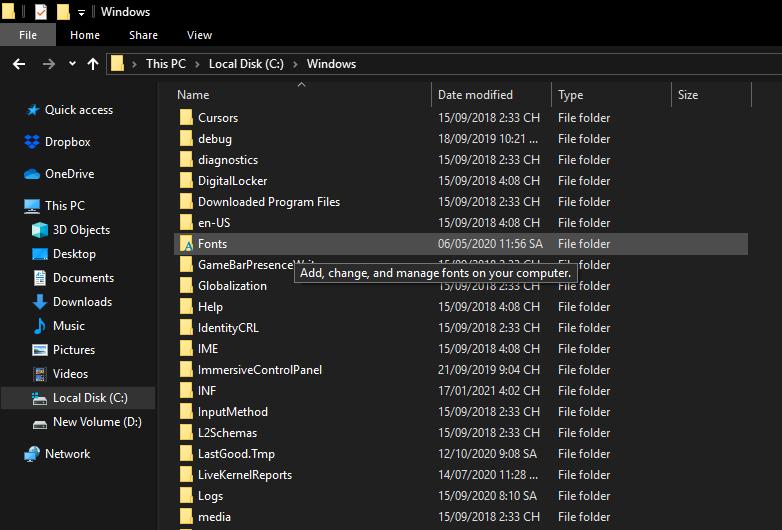
Task: Open Customize Quick Access Toolbar dropdown
Action: 81,12
